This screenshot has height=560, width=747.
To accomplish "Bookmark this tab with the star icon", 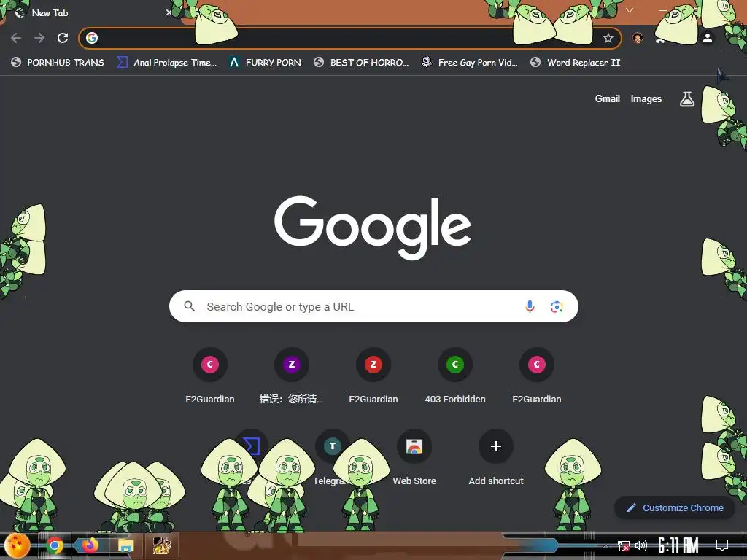I will [x=608, y=38].
